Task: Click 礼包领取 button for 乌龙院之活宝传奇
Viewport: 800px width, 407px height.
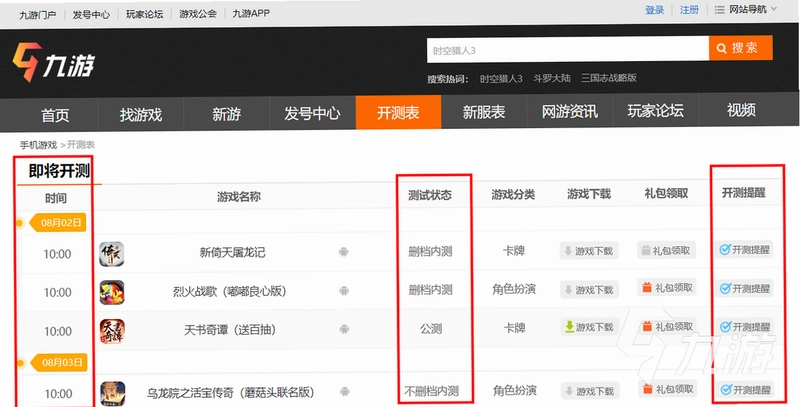Action: click(668, 390)
